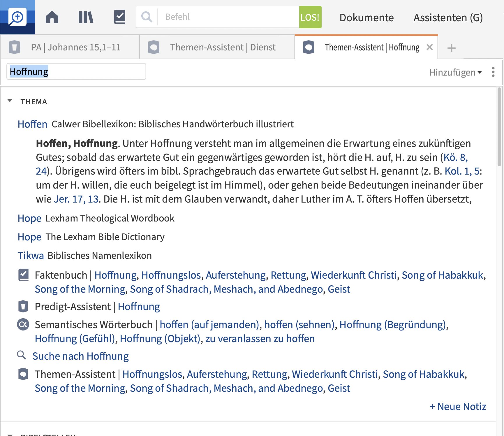Open the Library books icon
This screenshot has height=436, width=504.
[86, 17]
